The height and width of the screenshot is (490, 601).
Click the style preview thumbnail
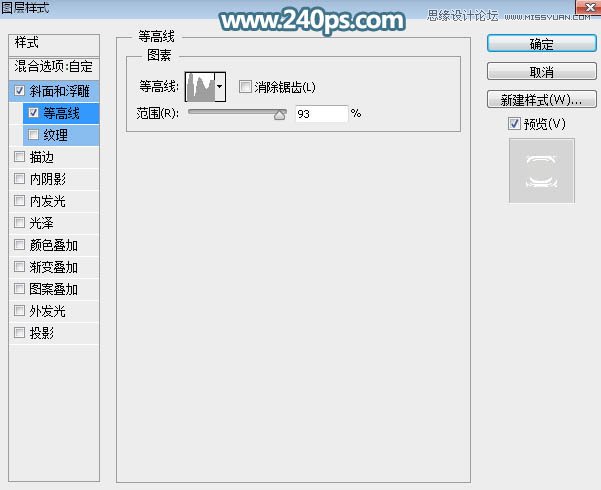(x=542, y=171)
